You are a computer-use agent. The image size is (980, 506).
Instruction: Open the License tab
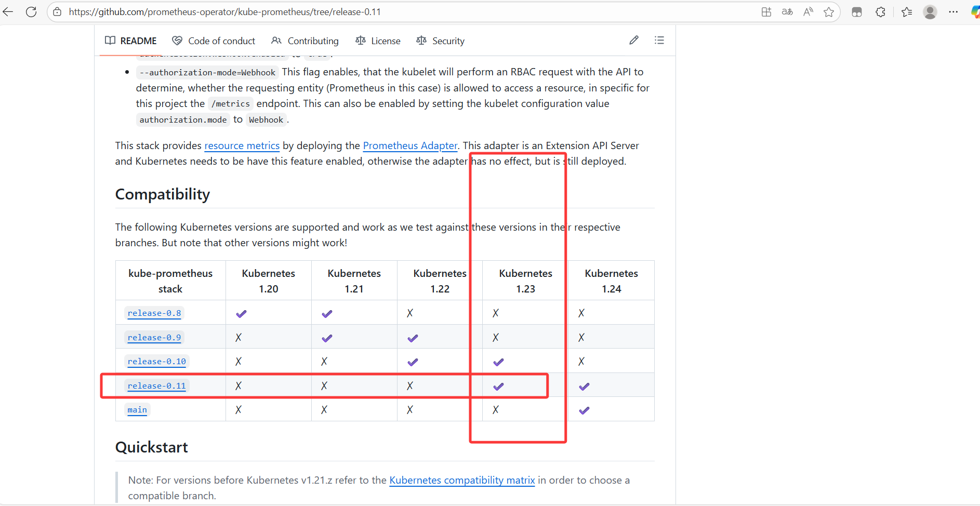click(x=378, y=41)
